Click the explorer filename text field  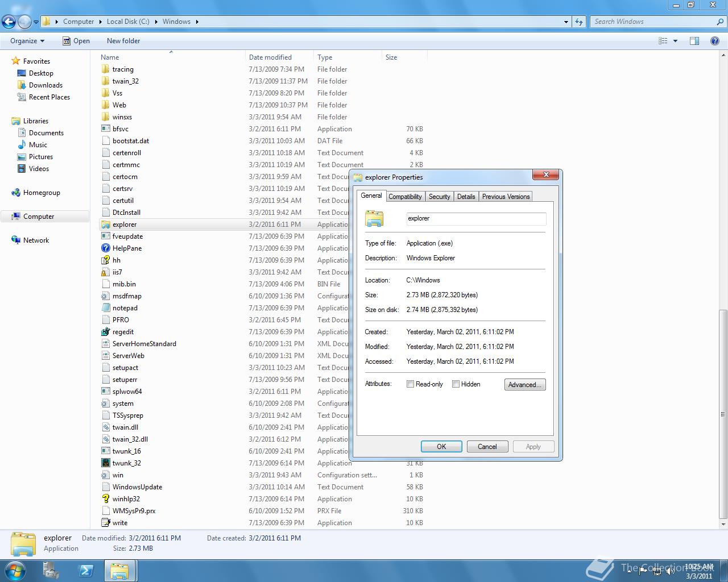point(476,218)
